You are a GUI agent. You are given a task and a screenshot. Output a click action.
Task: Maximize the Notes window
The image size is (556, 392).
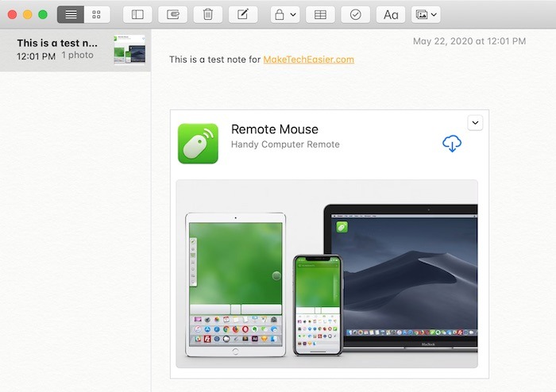point(43,14)
